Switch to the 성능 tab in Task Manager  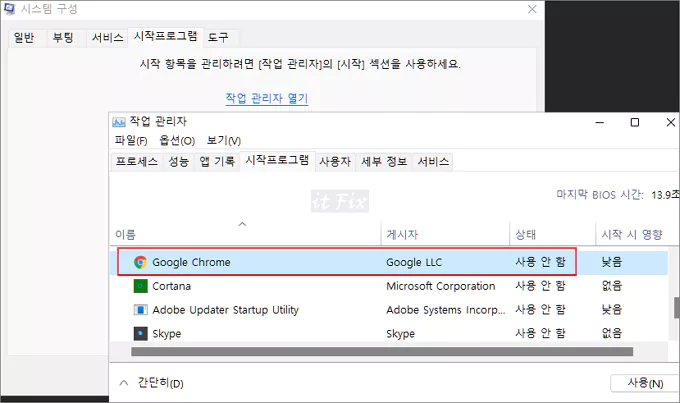pyautogui.click(x=179, y=162)
